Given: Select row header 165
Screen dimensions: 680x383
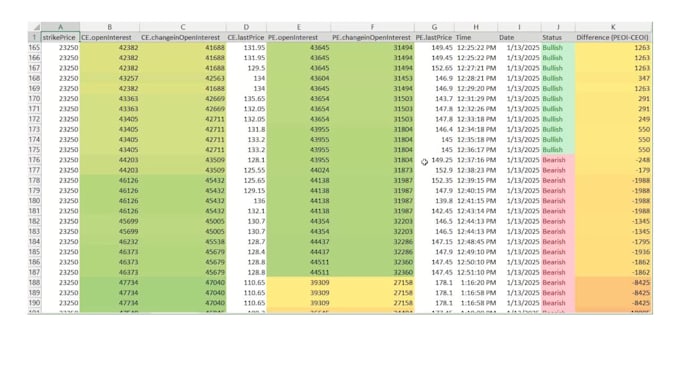Looking at the screenshot, I should (x=35, y=48).
